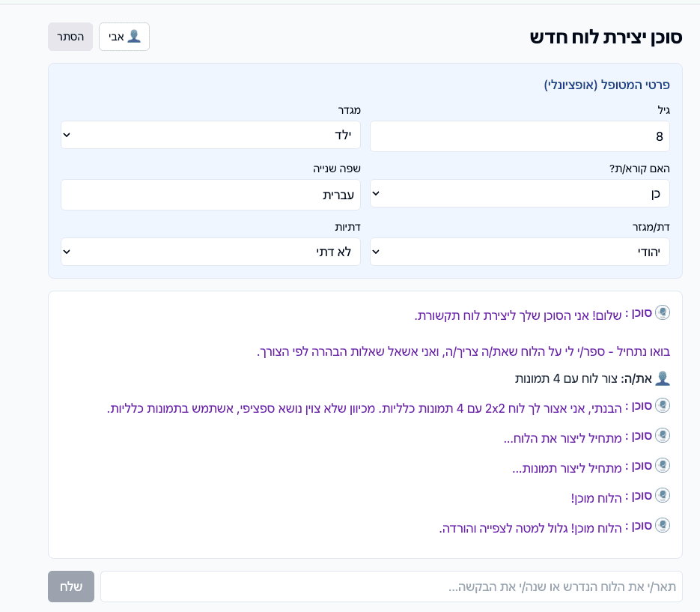Click the דתיות label
Screen dimensions: 700x612
click(348, 228)
